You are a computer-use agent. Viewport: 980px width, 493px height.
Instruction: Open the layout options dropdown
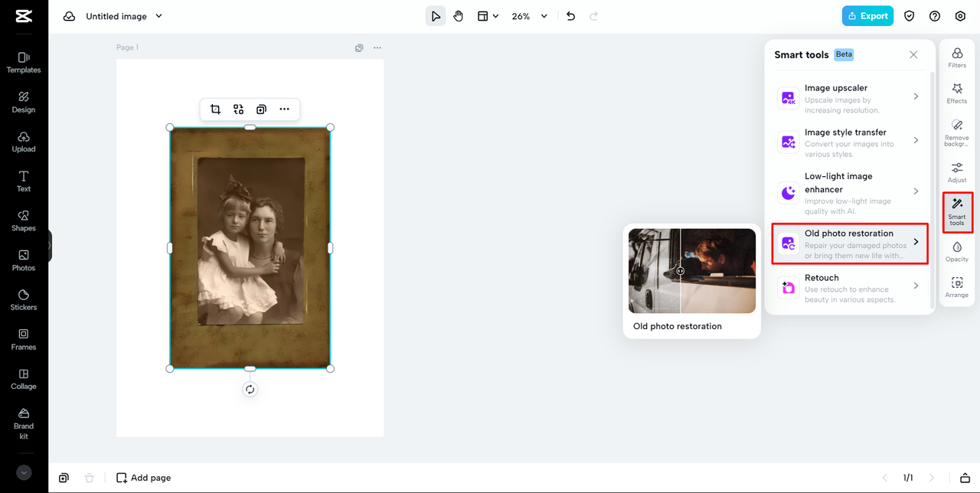point(488,16)
